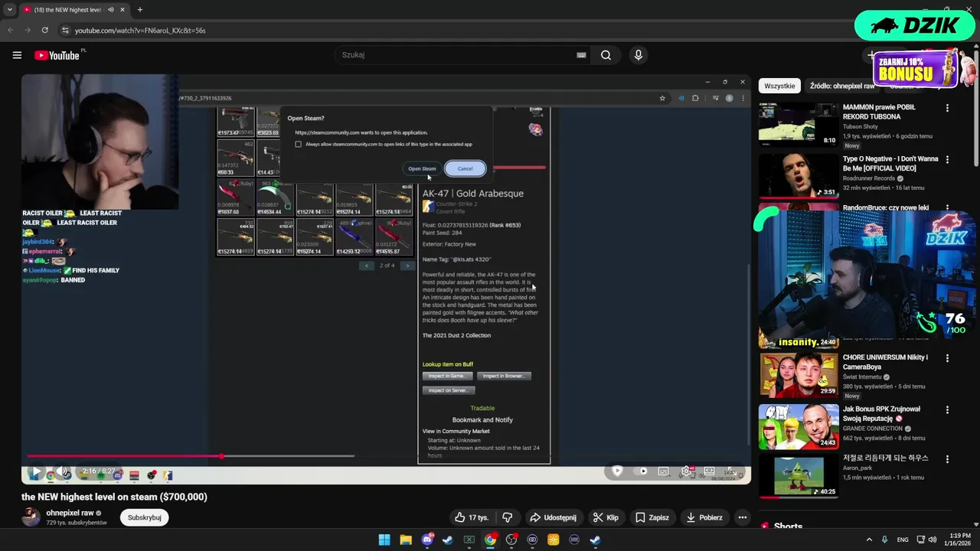
Task: Enter fullscreen in the video player
Action: [x=732, y=471]
